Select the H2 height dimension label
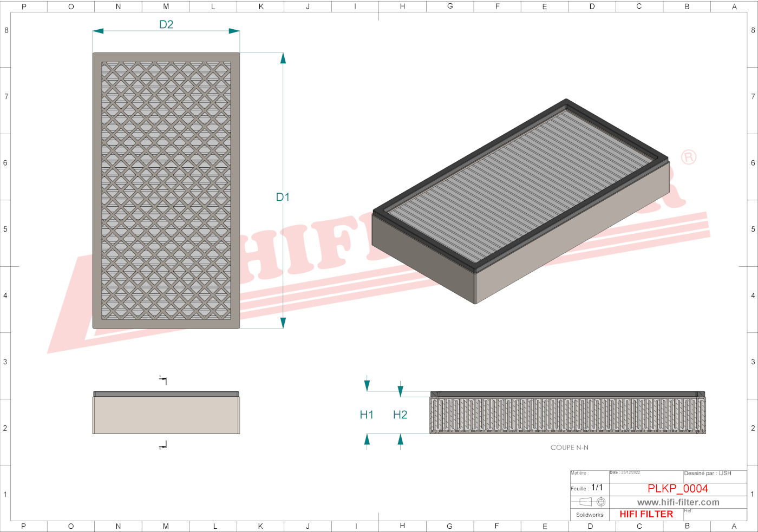 [400, 415]
